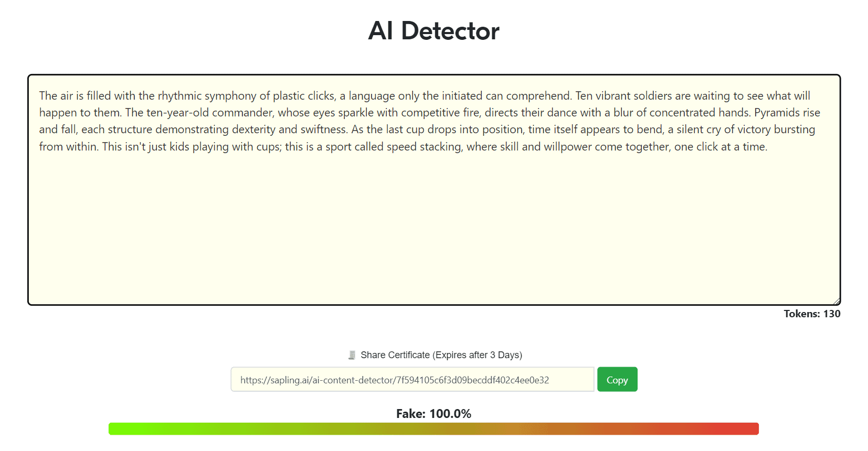This screenshot has height=451, width=868.
Task: Click the green Copy button
Action: (x=617, y=379)
